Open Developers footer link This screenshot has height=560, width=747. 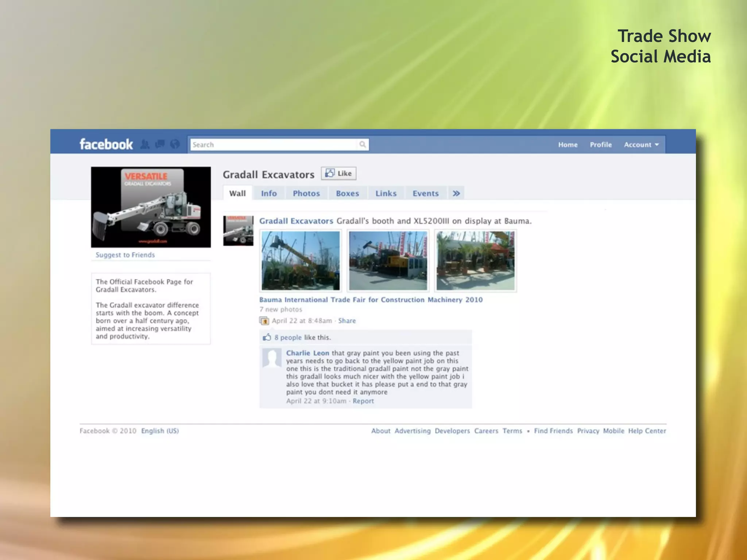(x=452, y=431)
